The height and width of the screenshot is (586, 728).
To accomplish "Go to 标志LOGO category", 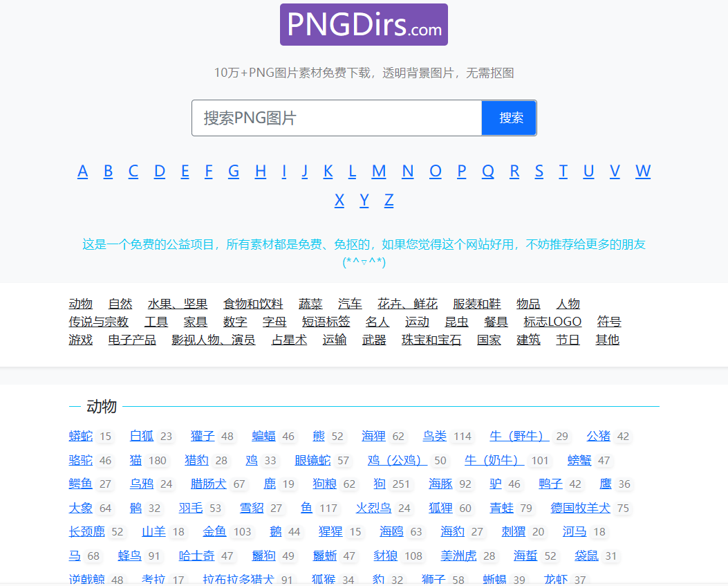I will [x=552, y=322].
